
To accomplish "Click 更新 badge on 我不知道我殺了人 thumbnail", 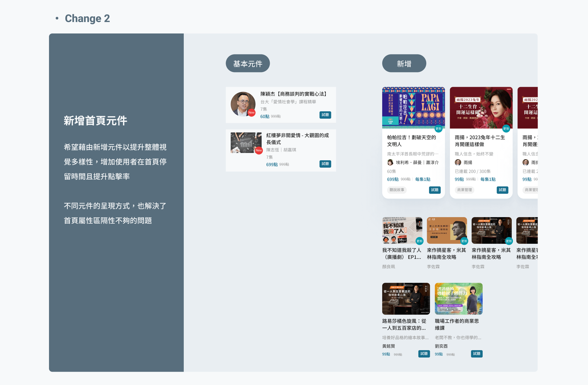I will point(419,241).
